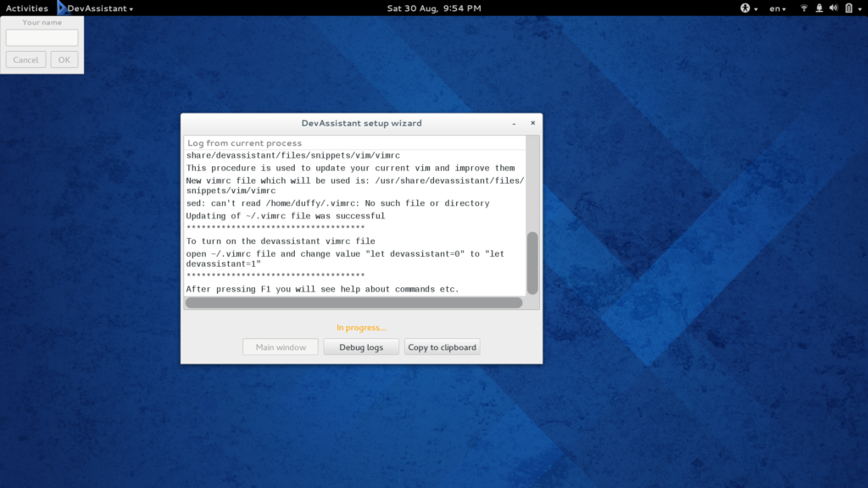Click the 'In progress...' status text
Screen dimensions: 868x488
361,328
